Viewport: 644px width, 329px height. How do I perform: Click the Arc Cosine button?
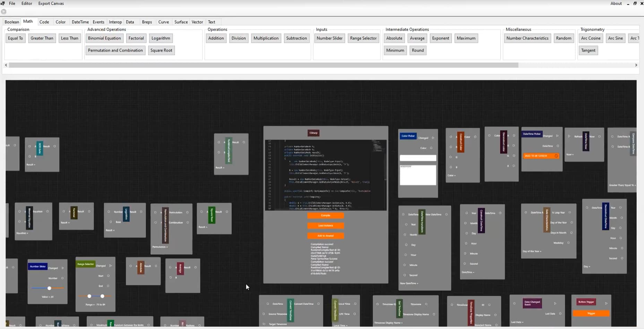click(x=591, y=38)
